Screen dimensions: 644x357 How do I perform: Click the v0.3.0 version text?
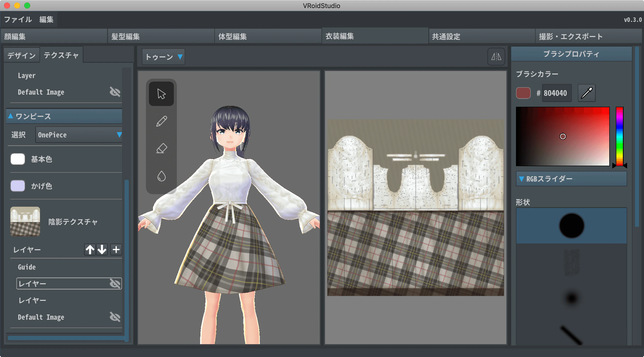[633, 20]
